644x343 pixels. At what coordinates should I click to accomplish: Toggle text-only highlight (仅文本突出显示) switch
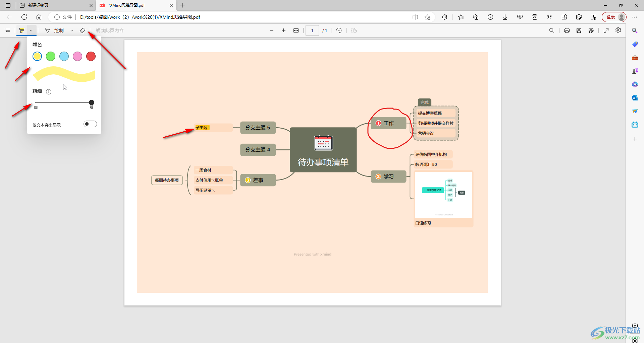coord(90,124)
